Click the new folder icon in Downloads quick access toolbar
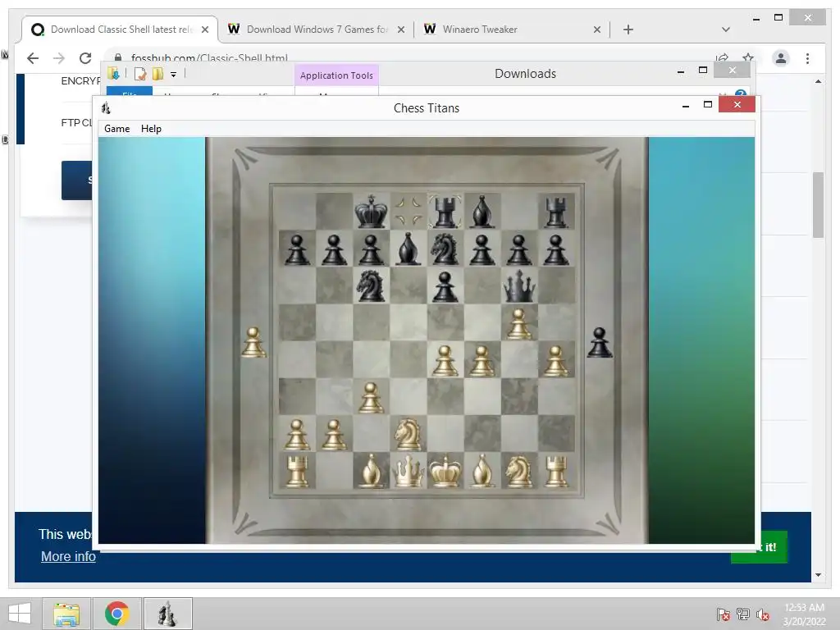The width and height of the screenshot is (840, 630). (x=157, y=74)
